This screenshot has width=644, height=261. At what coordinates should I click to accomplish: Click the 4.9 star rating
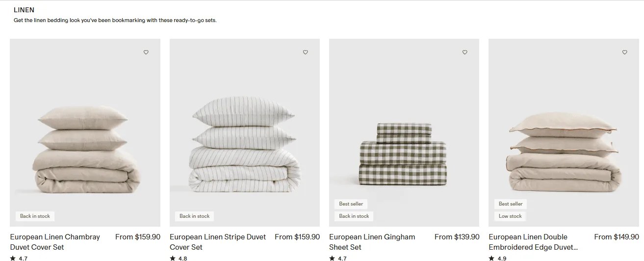[x=499, y=258]
